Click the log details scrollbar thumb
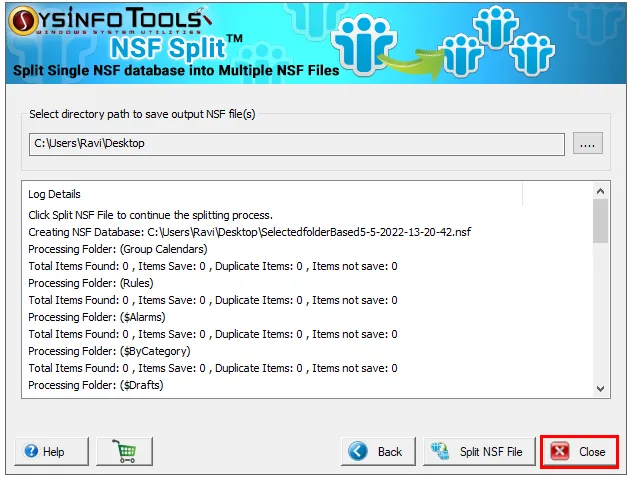 coord(600,221)
